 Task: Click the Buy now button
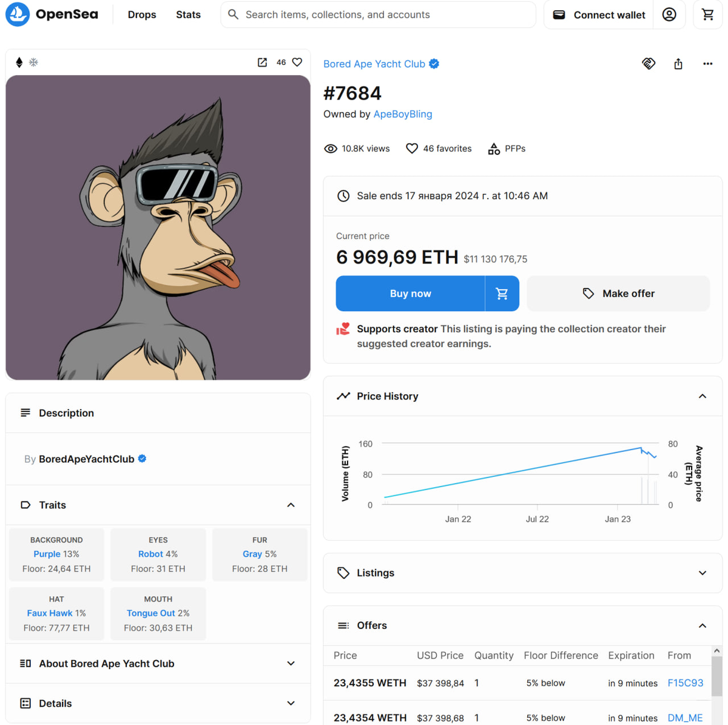[x=410, y=294]
